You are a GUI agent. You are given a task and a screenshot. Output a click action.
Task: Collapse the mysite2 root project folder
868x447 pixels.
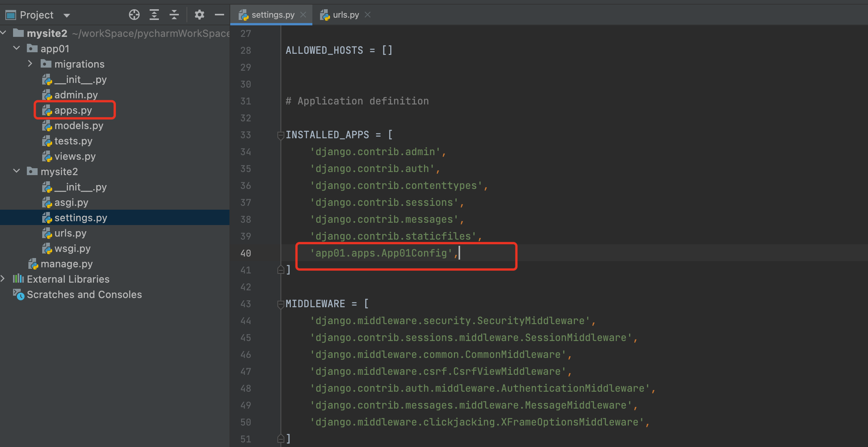pos(3,33)
